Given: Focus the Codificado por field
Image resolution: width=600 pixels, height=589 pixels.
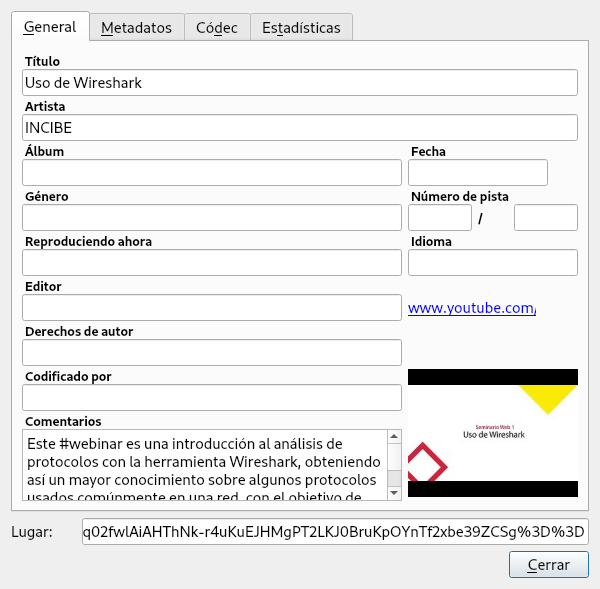Looking at the screenshot, I should pos(212,397).
